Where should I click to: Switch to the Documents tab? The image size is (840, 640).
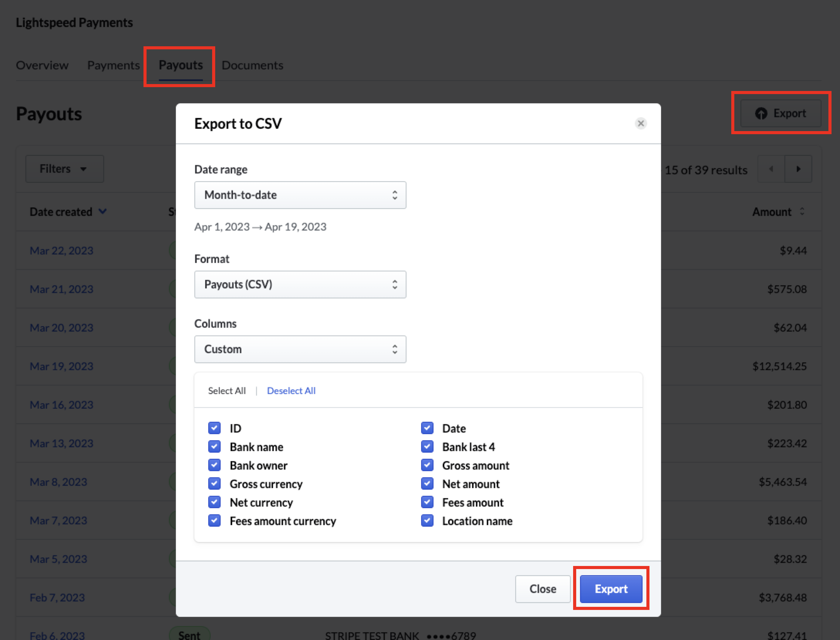click(252, 65)
